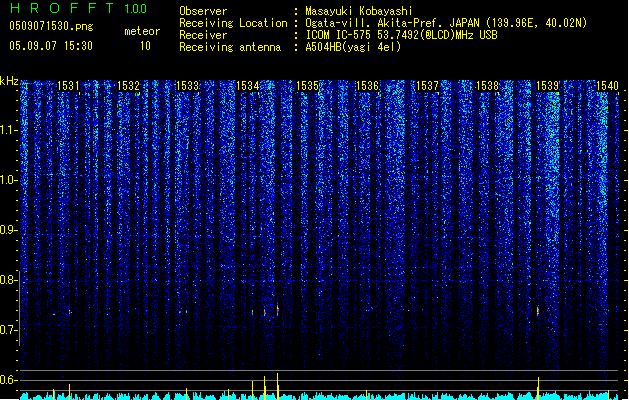
Task: Click the 1536 time marker
Action: tap(367, 85)
